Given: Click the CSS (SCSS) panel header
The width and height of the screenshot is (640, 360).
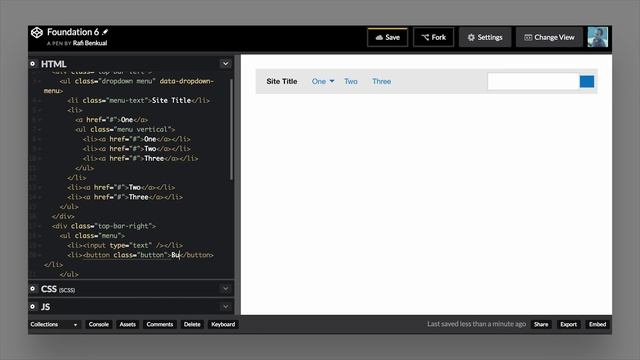Looking at the screenshot, I should (x=131, y=289).
